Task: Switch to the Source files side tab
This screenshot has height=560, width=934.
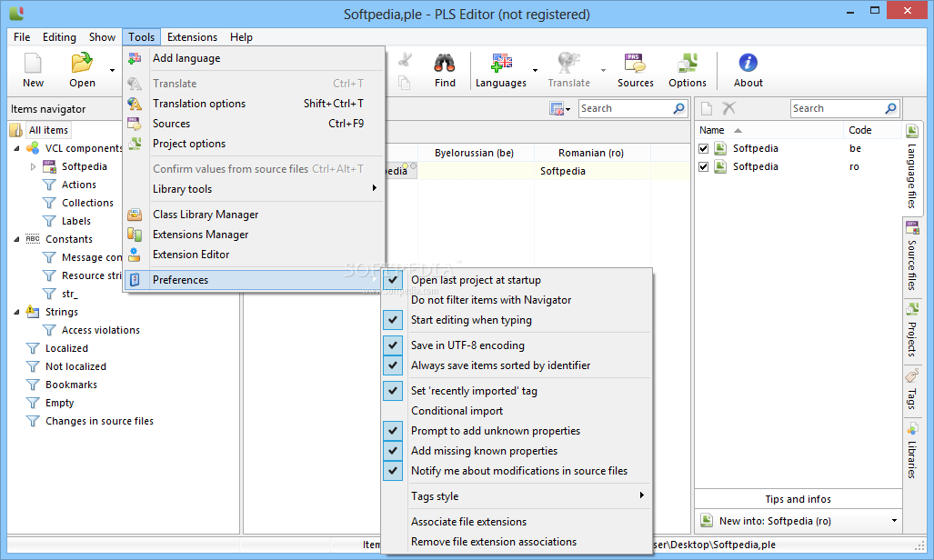Action: (912, 255)
